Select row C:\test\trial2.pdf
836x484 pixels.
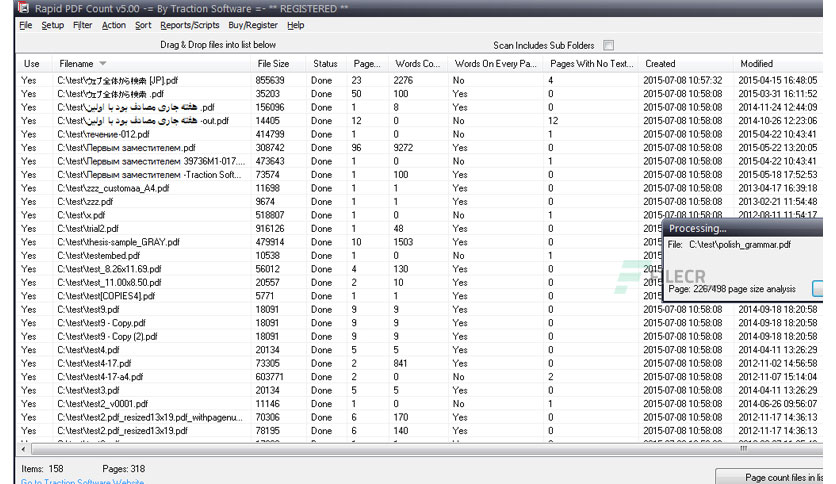[339, 229]
